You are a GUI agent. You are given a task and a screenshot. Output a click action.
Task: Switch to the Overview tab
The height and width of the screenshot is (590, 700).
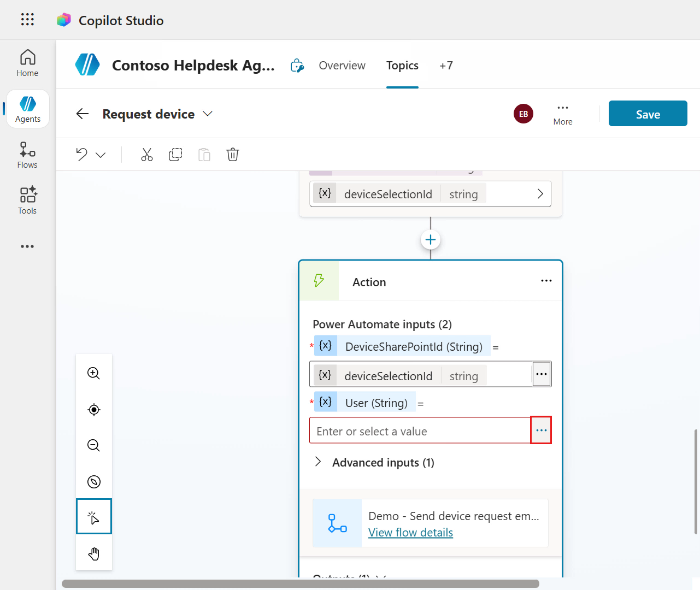tap(342, 66)
